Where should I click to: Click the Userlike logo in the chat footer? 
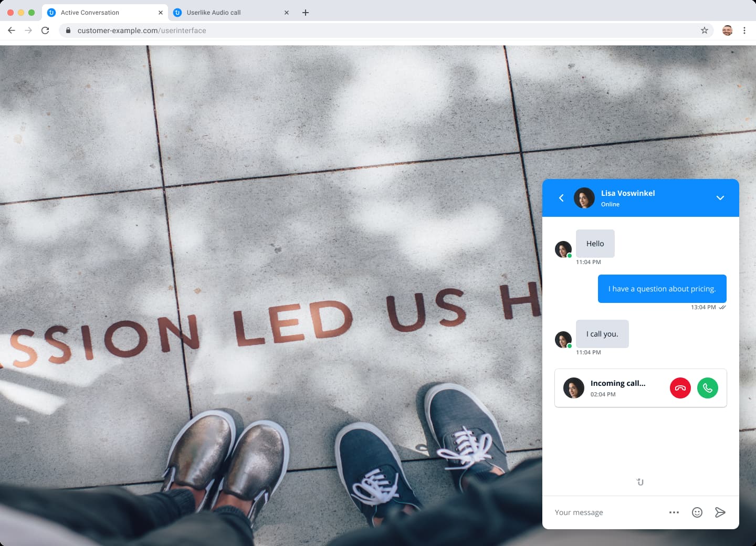tap(640, 482)
